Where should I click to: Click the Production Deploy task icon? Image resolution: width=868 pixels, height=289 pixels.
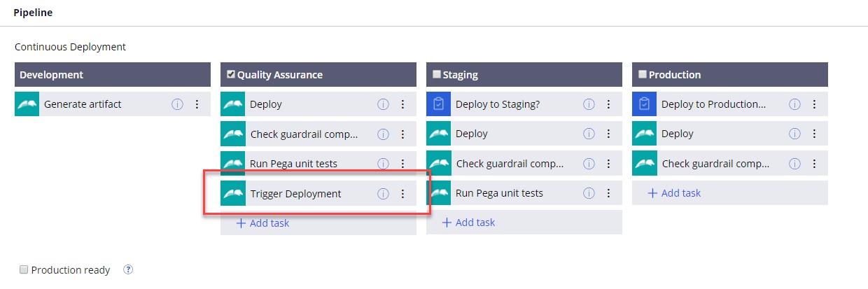pyautogui.click(x=644, y=134)
